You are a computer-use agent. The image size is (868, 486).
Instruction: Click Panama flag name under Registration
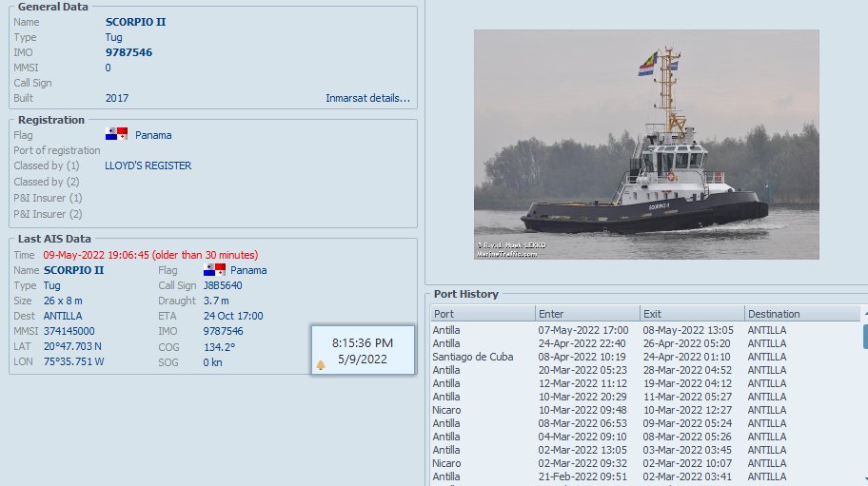(153, 135)
